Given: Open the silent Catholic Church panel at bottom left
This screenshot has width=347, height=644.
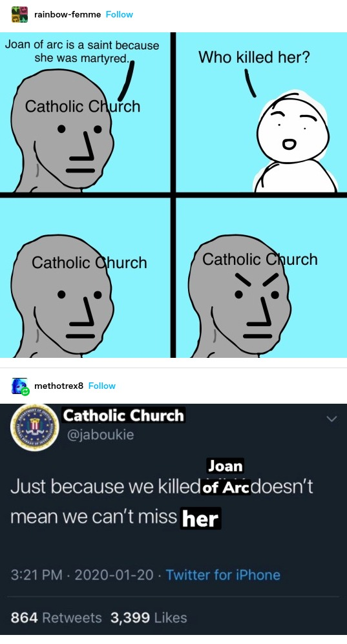Looking at the screenshot, I should 85,278.
